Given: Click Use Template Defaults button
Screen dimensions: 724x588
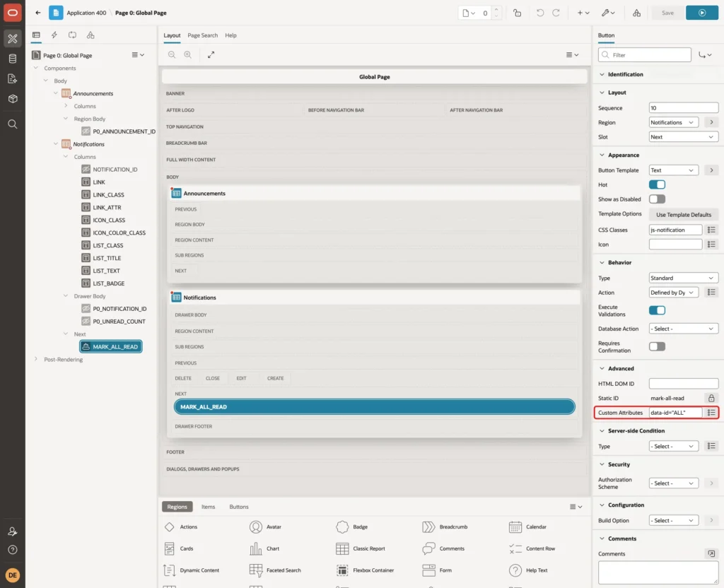Looking at the screenshot, I should (684, 215).
